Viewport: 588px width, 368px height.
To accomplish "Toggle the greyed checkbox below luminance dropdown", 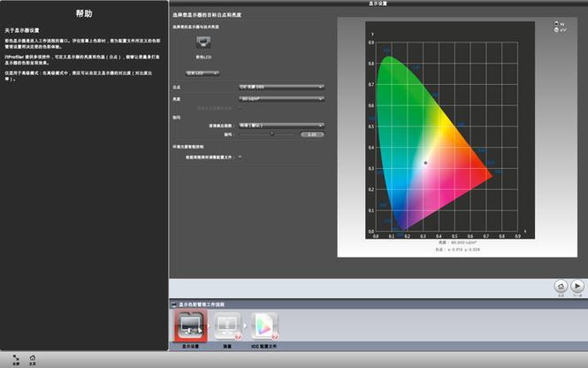I will click(x=240, y=108).
